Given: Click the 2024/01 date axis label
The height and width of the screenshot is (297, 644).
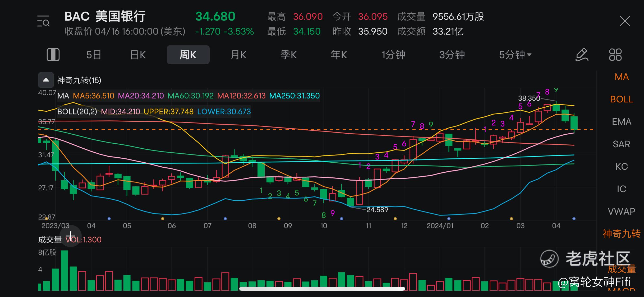Looking at the screenshot, I should 440,226.
